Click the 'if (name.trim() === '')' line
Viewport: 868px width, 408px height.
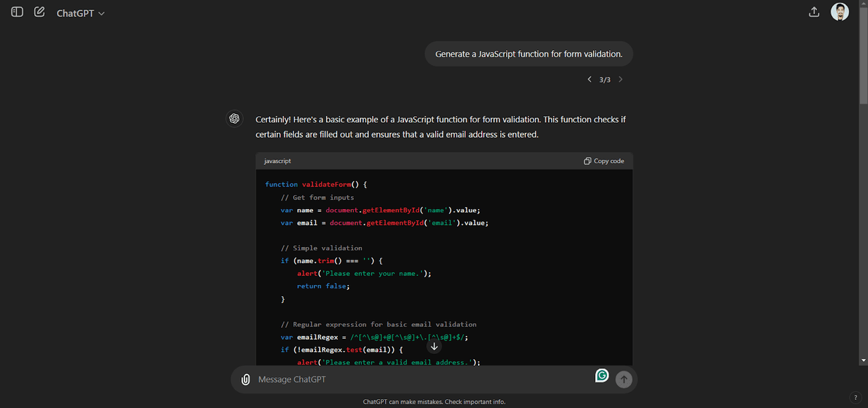332,261
